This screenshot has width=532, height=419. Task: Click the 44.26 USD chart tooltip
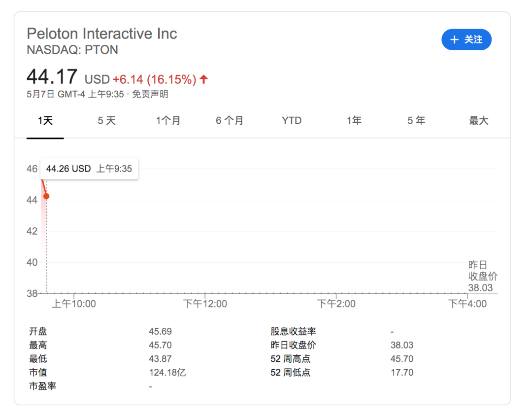[89, 169]
